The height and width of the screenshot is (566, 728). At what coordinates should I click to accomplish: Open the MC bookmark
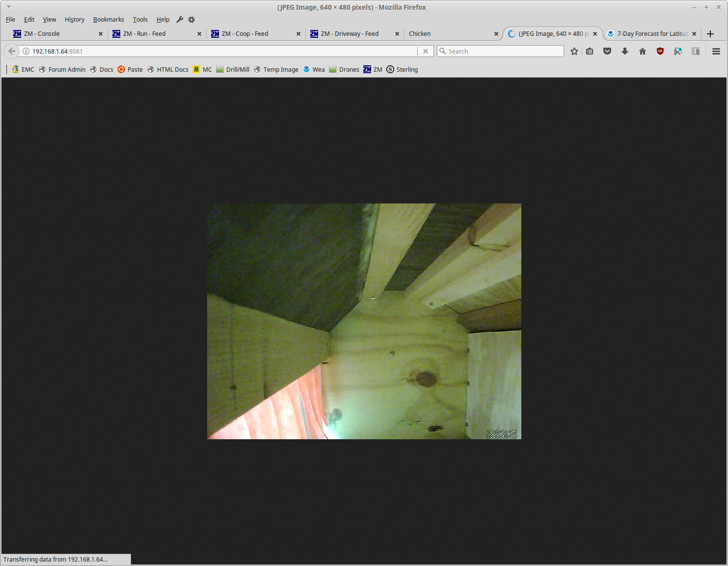tap(202, 69)
